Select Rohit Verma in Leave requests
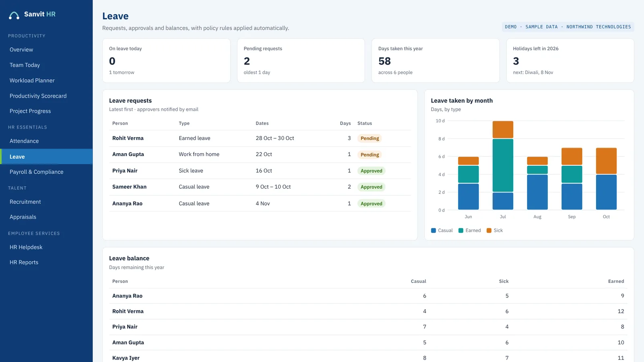 [x=128, y=138]
